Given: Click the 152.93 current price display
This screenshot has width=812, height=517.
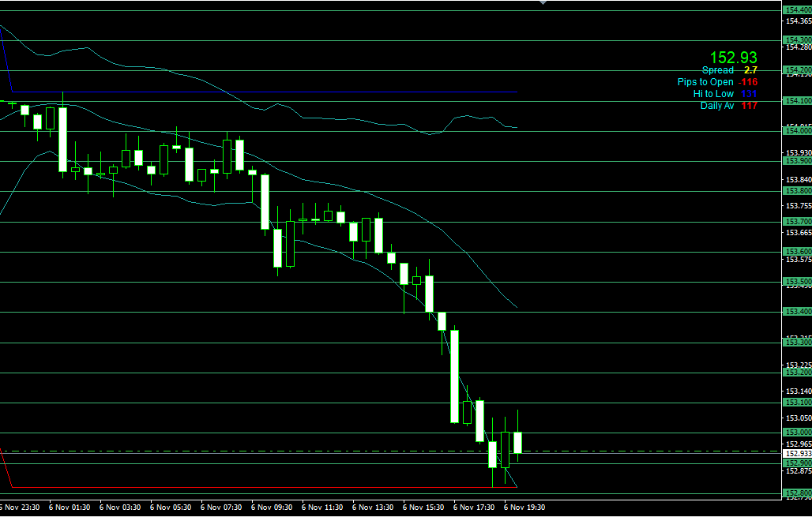Looking at the screenshot, I should point(733,58).
